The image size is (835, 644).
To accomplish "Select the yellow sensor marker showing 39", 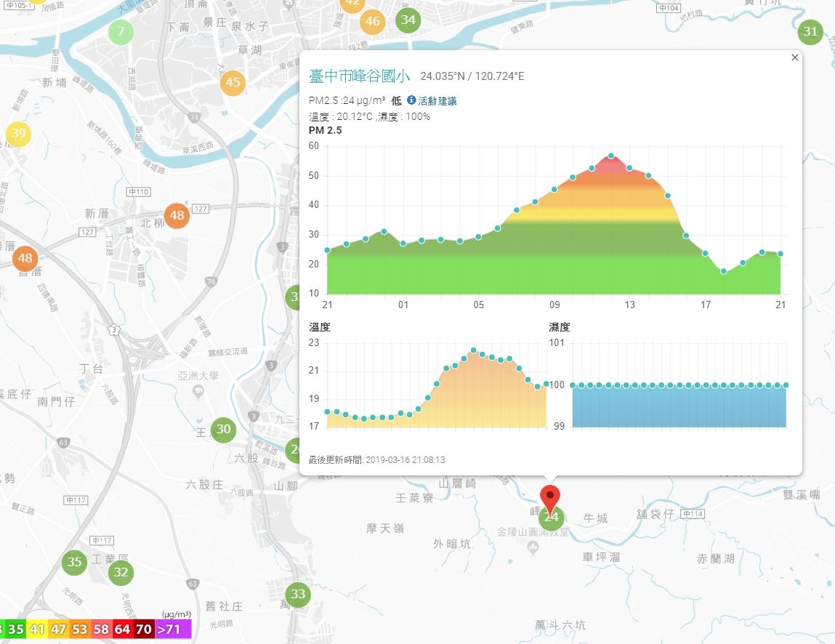I will pos(19,133).
